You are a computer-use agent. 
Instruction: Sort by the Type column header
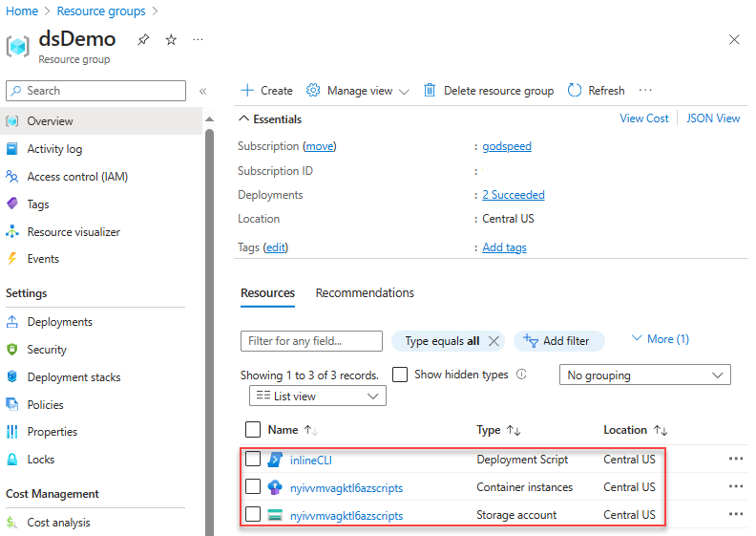(x=498, y=430)
